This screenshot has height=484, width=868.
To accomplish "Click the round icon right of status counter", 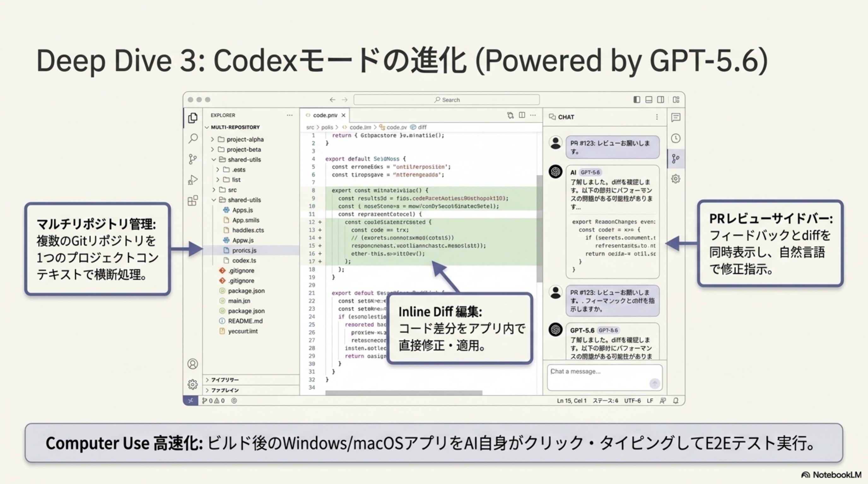I will [x=234, y=400].
